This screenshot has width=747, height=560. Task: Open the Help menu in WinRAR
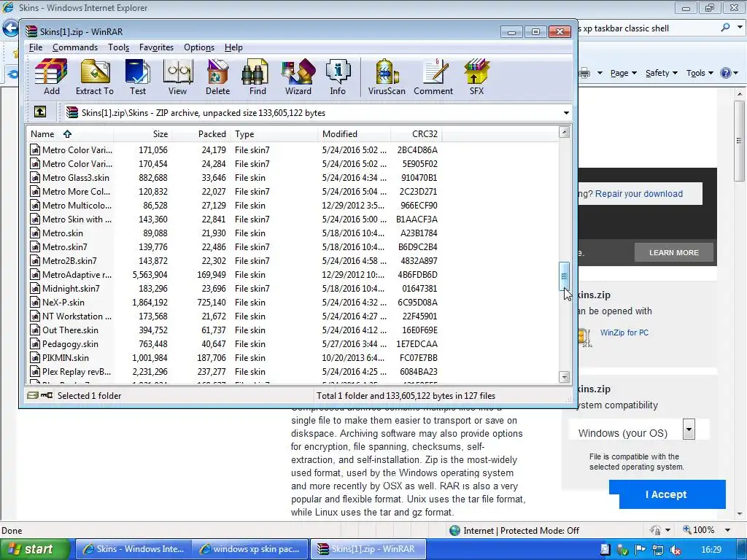tap(233, 47)
